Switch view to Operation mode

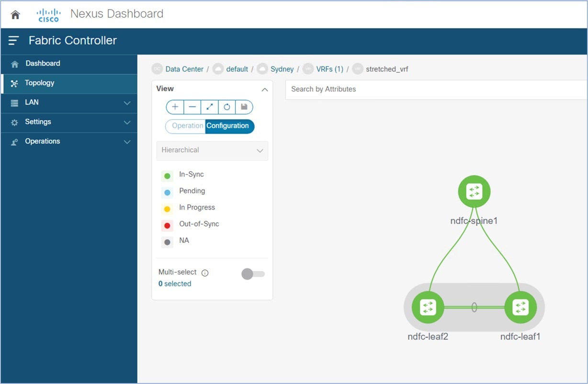tap(186, 126)
